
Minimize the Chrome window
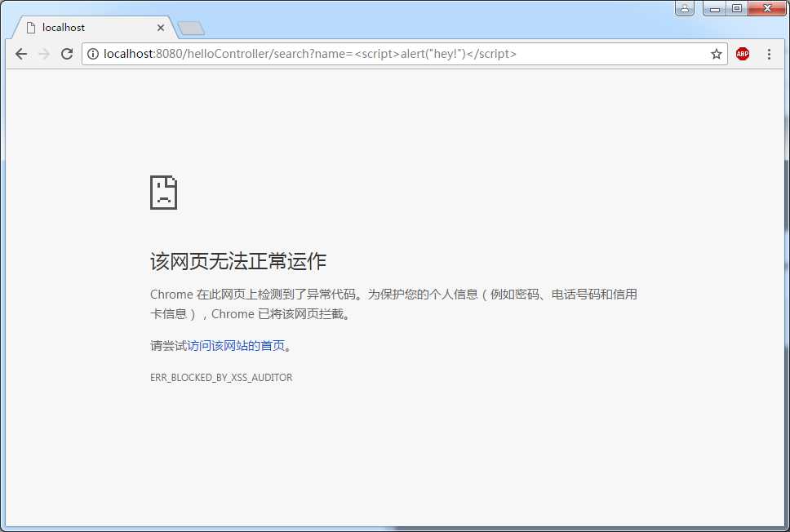click(714, 8)
